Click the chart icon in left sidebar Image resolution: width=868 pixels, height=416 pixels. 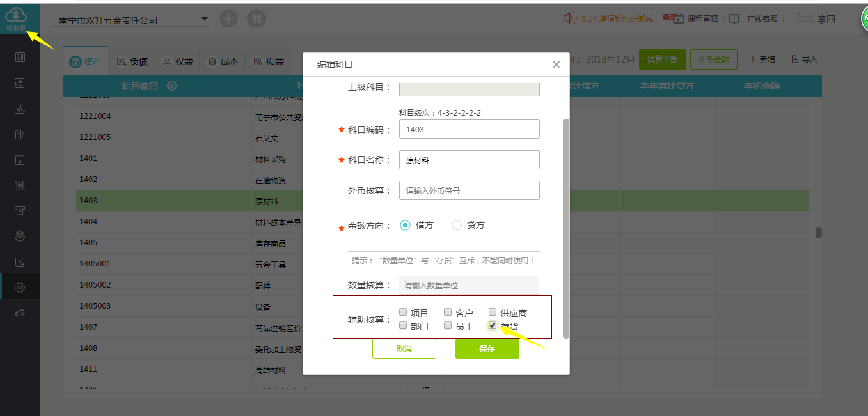point(20,109)
